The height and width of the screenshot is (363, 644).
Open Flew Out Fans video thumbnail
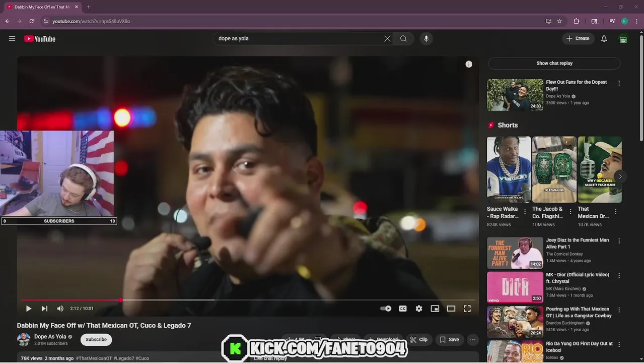[515, 94]
